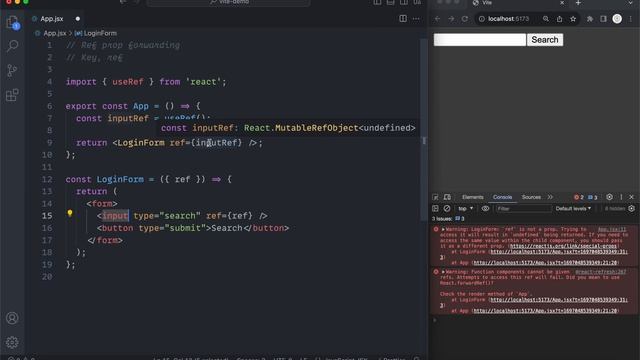Open the reactjs.org special-props link
Image resolution: width=640 pixels, height=360 pixels.
coord(563,246)
